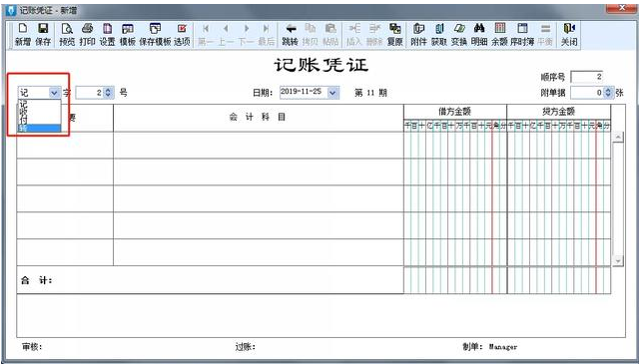
Task: Click the 制单 Manager text
Action: (490, 346)
